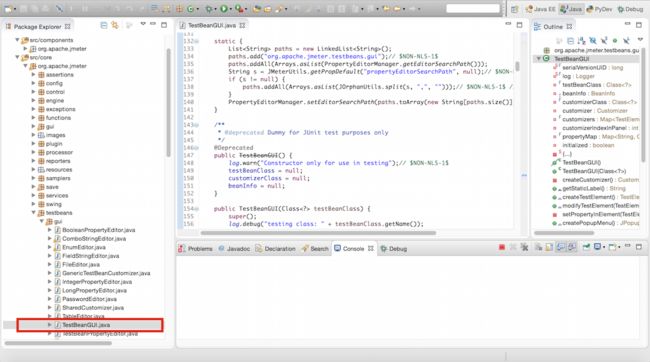This screenshot has height=362, width=650.
Task: Switch to the Java EE perspective
Action: (541, 9)
